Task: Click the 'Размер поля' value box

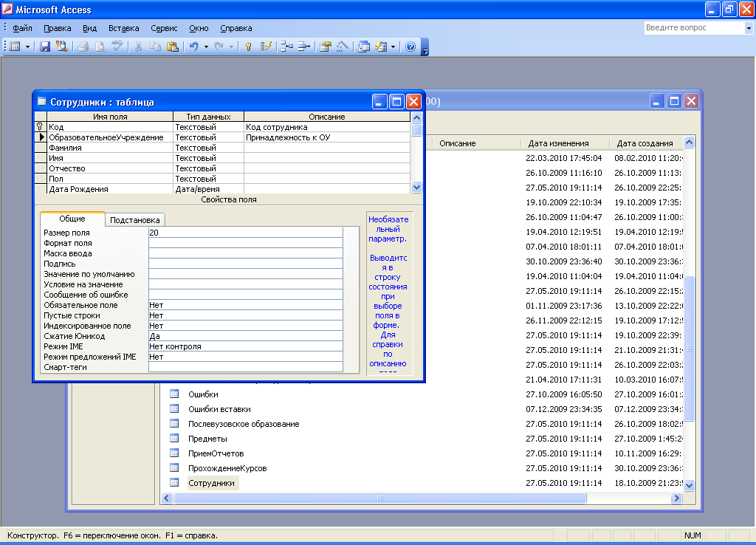Action: [245, 233]
